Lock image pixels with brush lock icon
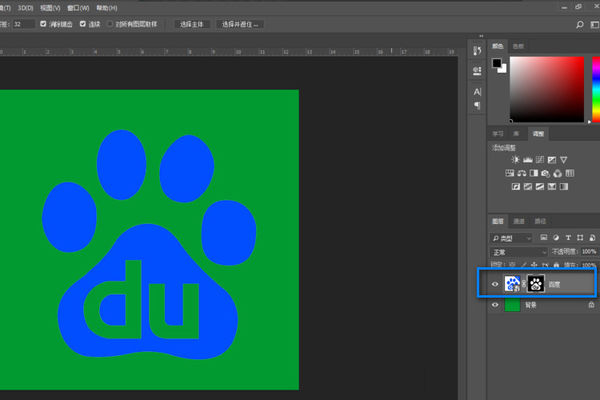 (x=524, y=264)
